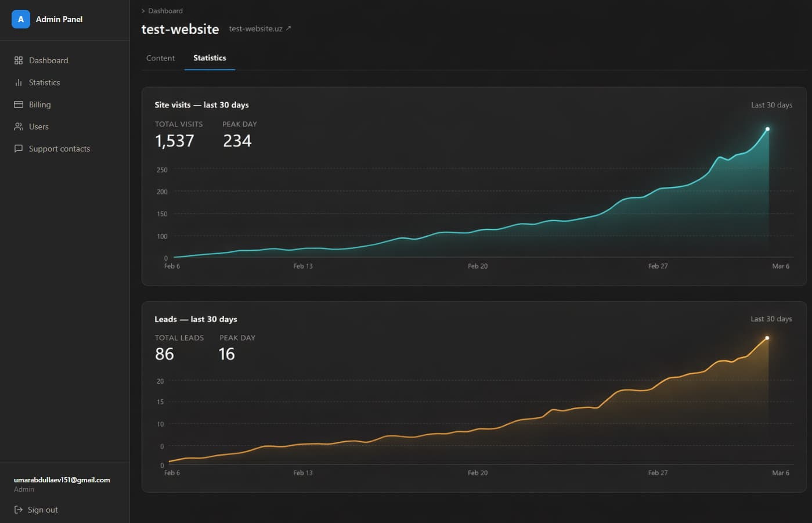Click the peak point on Site visits chart
Viewport: 812px width, 523px height.
coord(767,129)
